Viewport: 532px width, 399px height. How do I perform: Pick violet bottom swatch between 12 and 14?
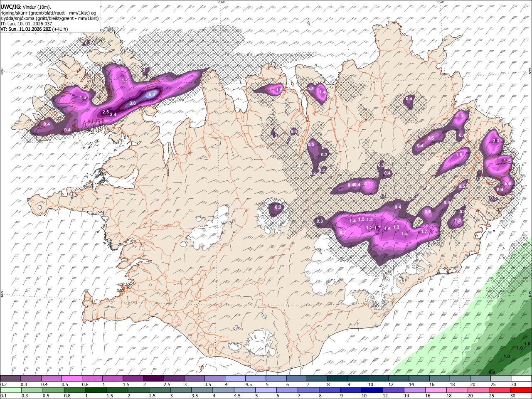click(x=393, y=390)
